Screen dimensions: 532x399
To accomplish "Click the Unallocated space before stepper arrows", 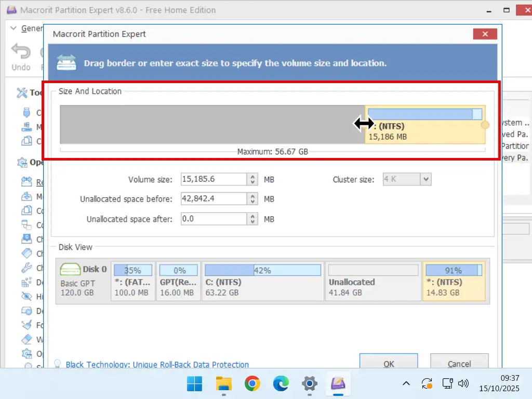I will pyautogui.click(x=253, y=199).
